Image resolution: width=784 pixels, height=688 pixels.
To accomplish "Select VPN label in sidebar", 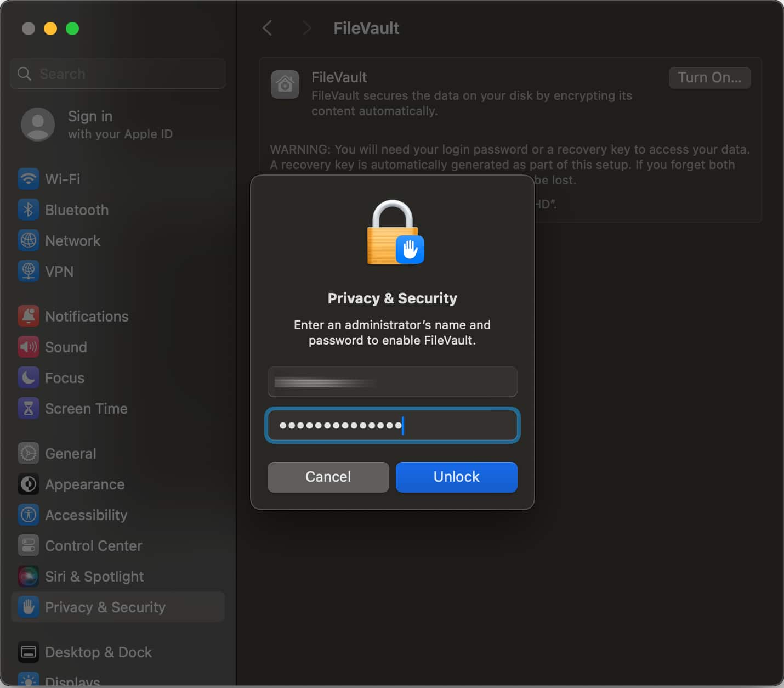I will pos(59,271).
